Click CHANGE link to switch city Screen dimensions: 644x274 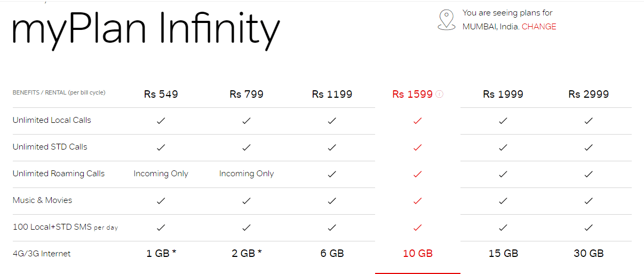(539, 27)
